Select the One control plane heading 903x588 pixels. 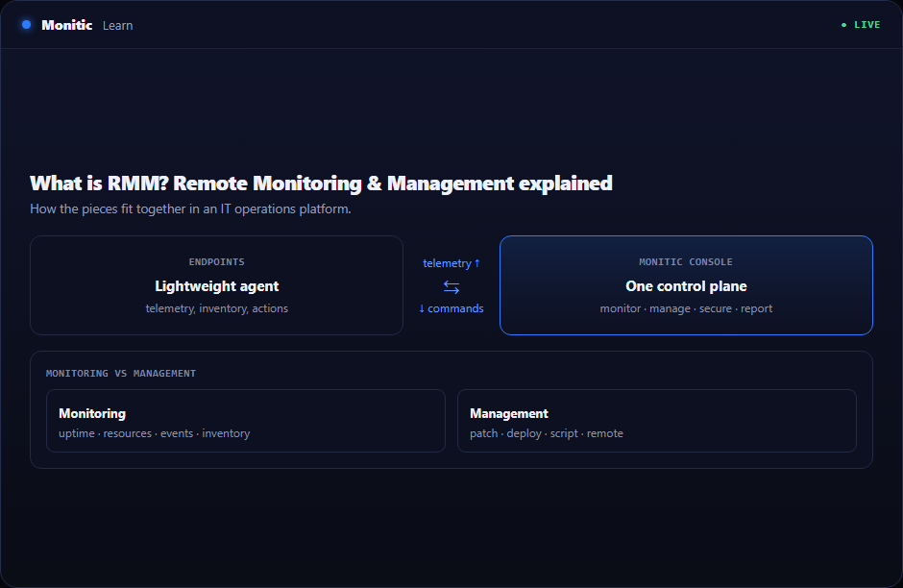pos(686,286)
